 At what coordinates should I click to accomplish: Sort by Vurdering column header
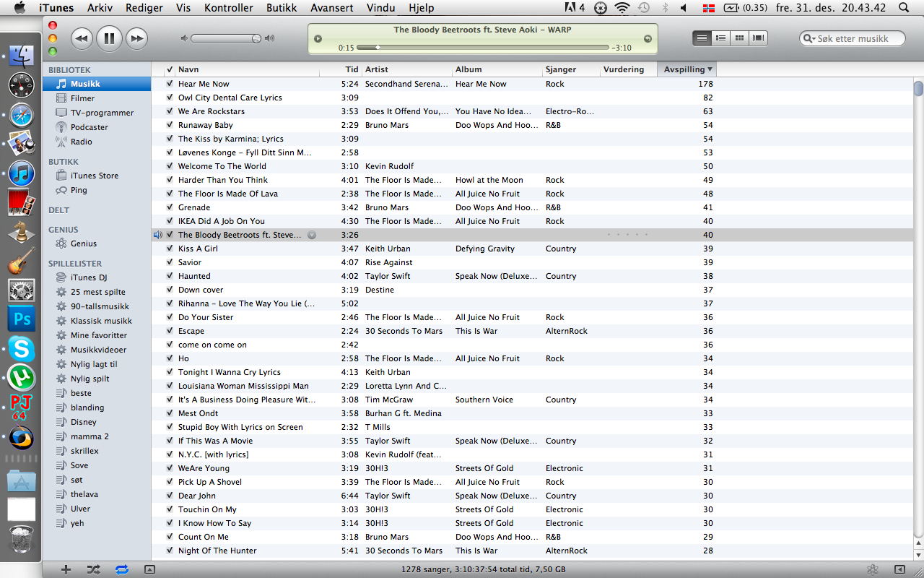629,69
